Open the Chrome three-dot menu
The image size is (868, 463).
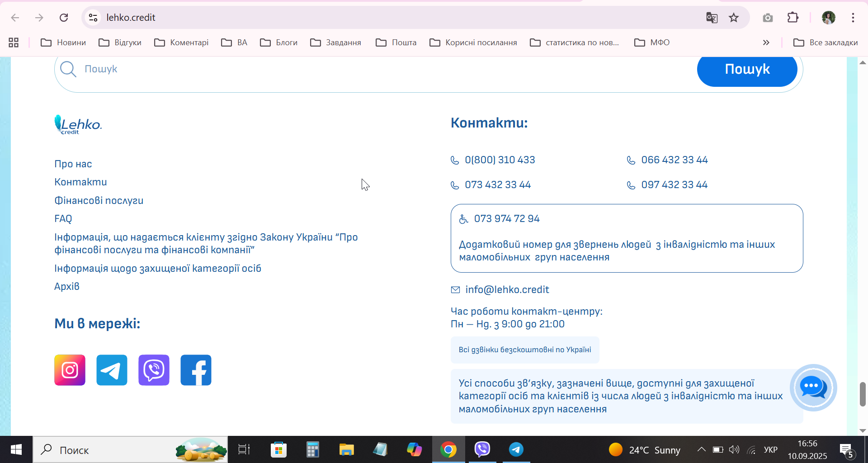coord(853,18)
